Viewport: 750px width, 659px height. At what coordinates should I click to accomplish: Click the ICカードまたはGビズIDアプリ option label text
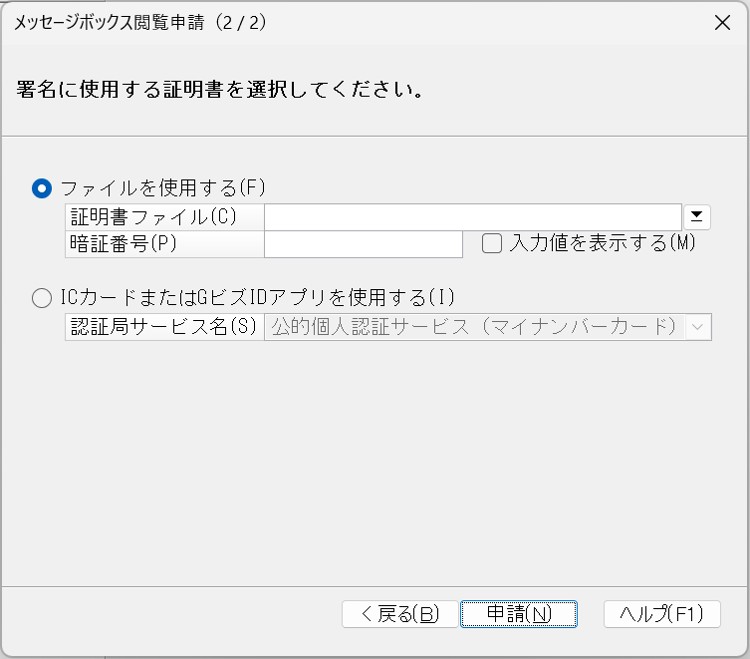pyautogui.click(x=257, y=297)
